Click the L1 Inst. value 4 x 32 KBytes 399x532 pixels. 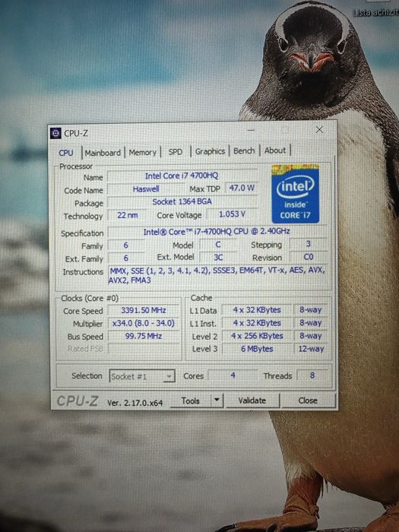click(x=257, y=323)
